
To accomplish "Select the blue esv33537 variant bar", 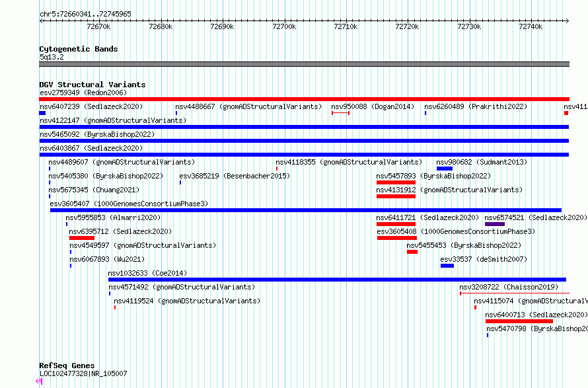I will pos(447,266).
